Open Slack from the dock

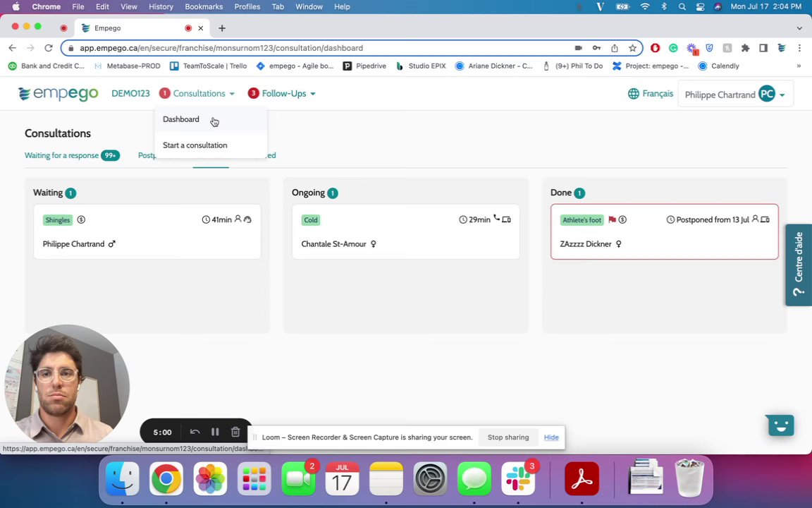pos(518,478)
